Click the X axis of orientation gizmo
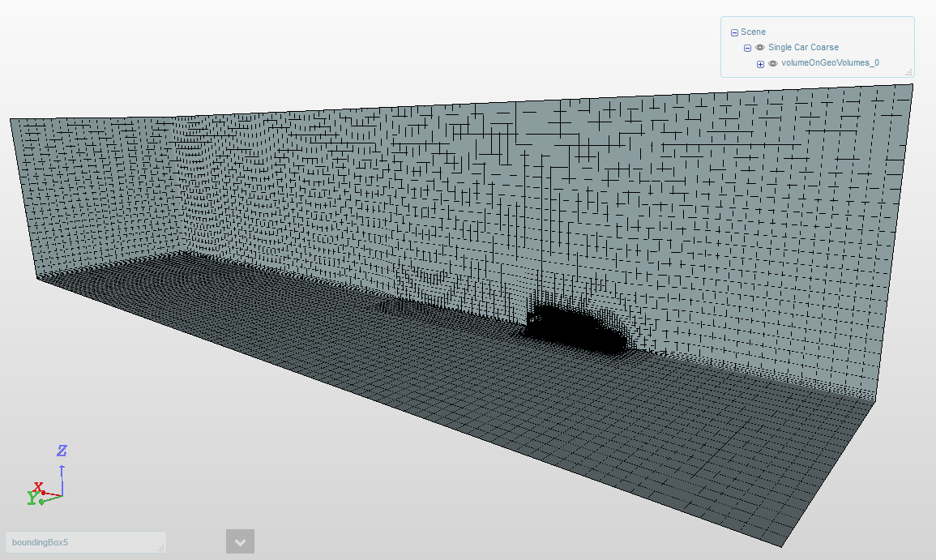Image resolution: width=936 pixels, height=560 pixels. click(38, 486)
